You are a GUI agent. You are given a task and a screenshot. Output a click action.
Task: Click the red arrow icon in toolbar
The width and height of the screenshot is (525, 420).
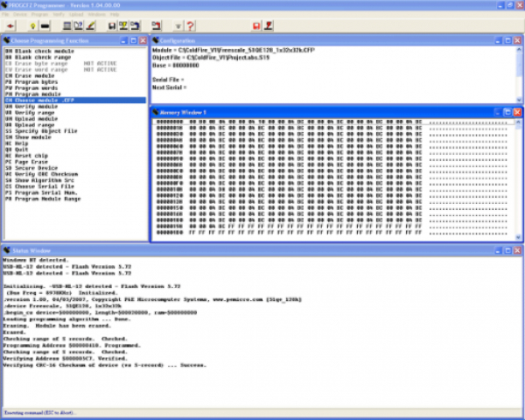coord(10,25)
